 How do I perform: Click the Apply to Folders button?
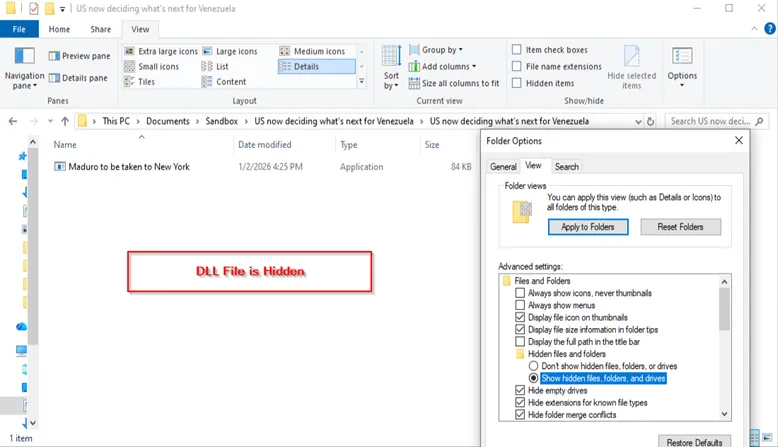click(x=588, y=227)
